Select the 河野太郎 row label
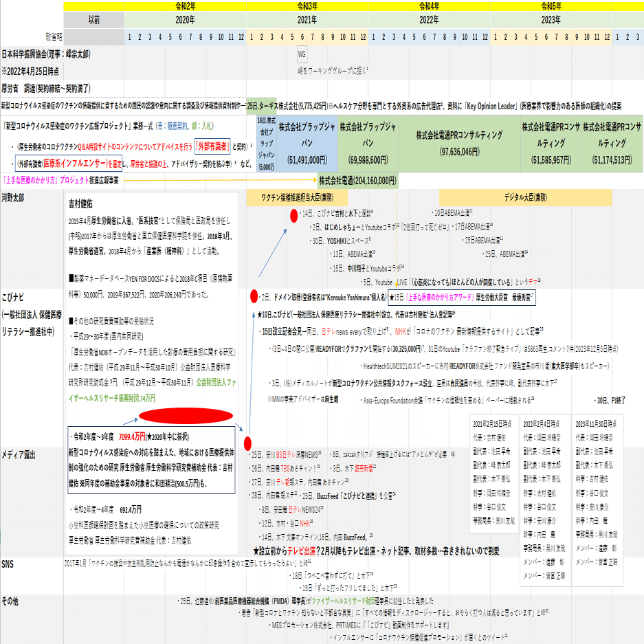The width and height of the screenshot is (644, 644). (13, 197)
